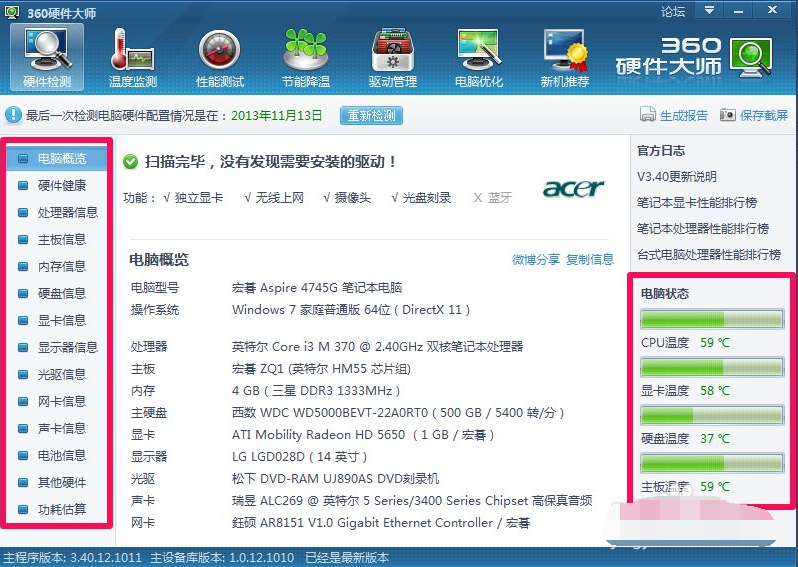This screenshot has width=798, height=567.
Task: Click the 360硬件大师 logo at top right
Action: [x=693, y=57]
